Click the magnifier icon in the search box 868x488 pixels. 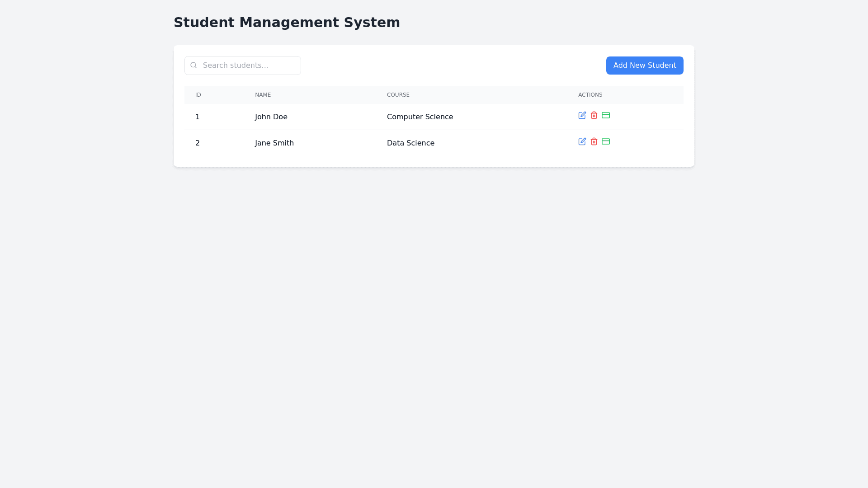[193, 65]
